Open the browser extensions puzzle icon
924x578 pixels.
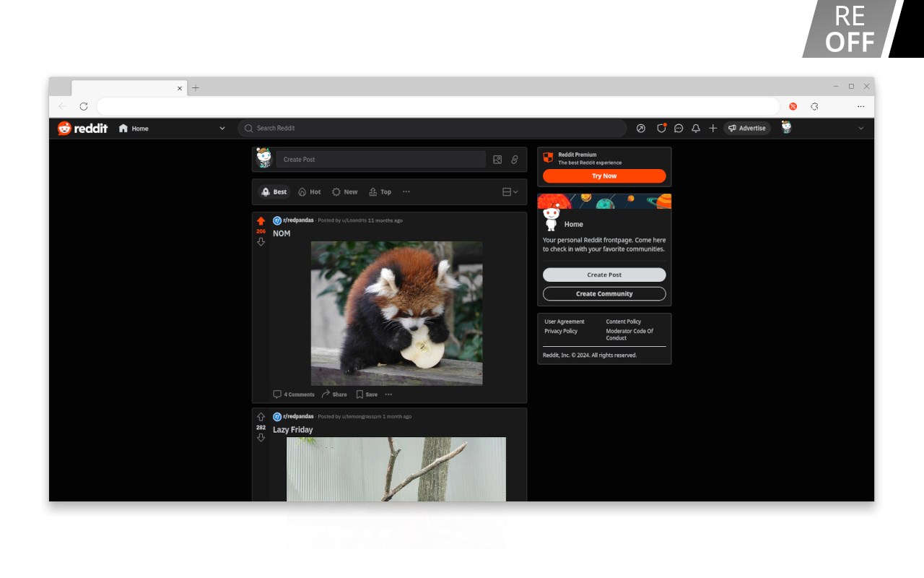[814, 106]
